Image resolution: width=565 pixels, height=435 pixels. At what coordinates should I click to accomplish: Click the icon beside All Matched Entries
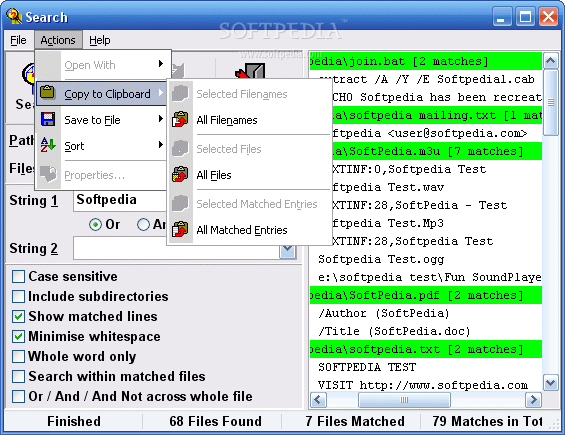click(x=180, y=229)
